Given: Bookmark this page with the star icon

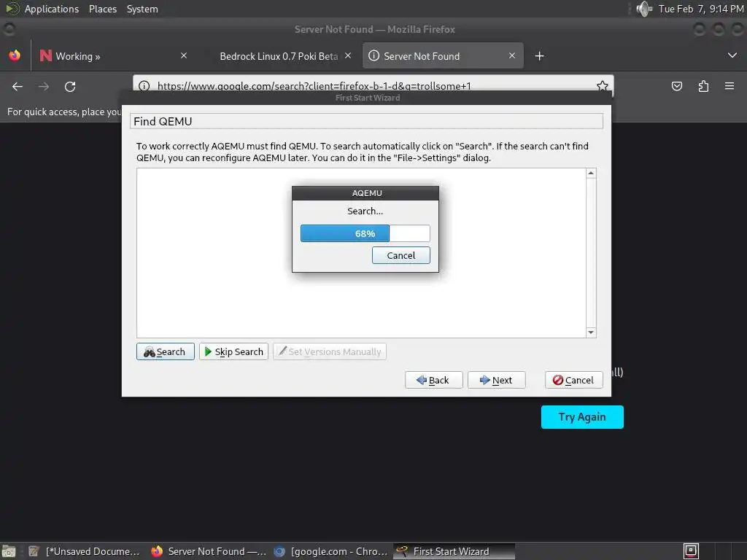Looking at the screenshot, I should click(602, 86).
